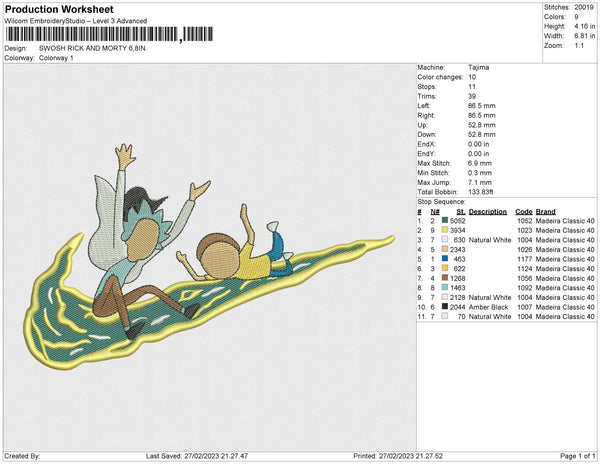
Task: Click the Machine value 'Tajima'
Action: (478, 67)
